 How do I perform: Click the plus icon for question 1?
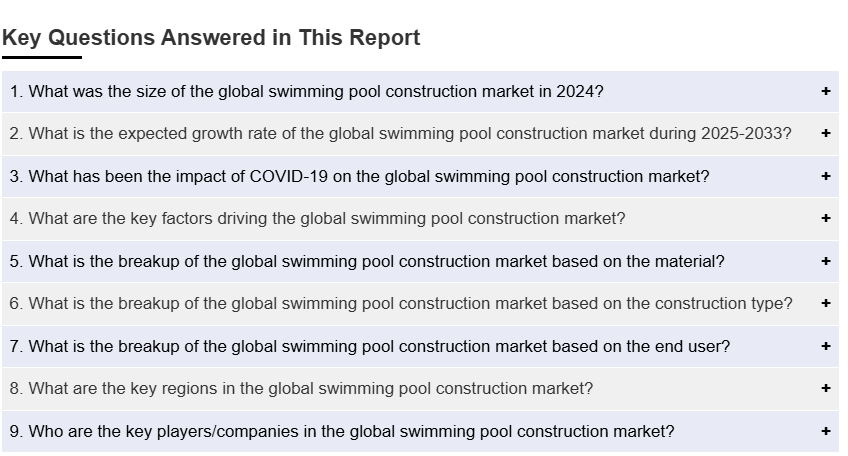(825, 91)
